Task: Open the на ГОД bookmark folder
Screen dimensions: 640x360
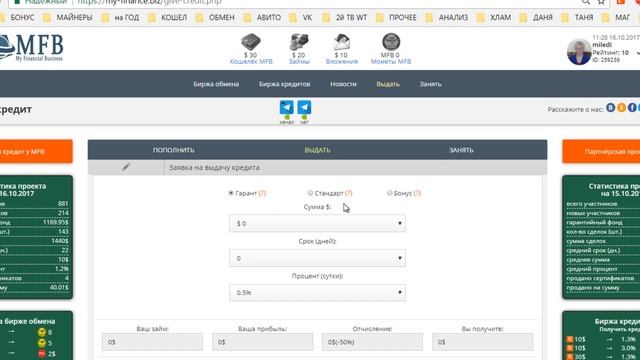Action: tap(121, 18)
